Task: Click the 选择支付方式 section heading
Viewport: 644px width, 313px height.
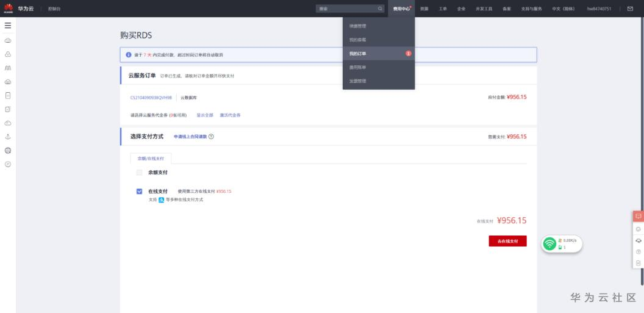Action: (146, 137)
